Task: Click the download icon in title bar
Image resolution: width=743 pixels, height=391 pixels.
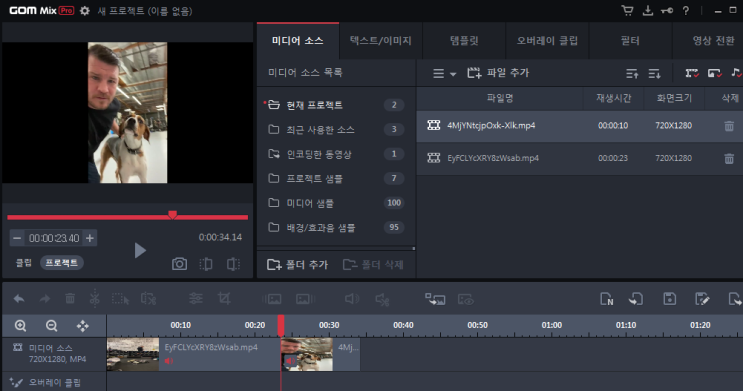Action: pyautogui.click(x=647, y=10)
